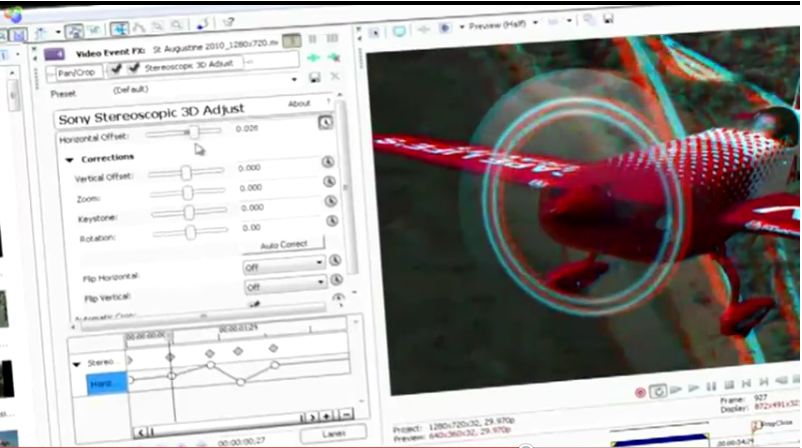Viewport: 802px width, 448px height.
Task: Open the Flip Vertical dropdown
Action: (x=319, y=287)
